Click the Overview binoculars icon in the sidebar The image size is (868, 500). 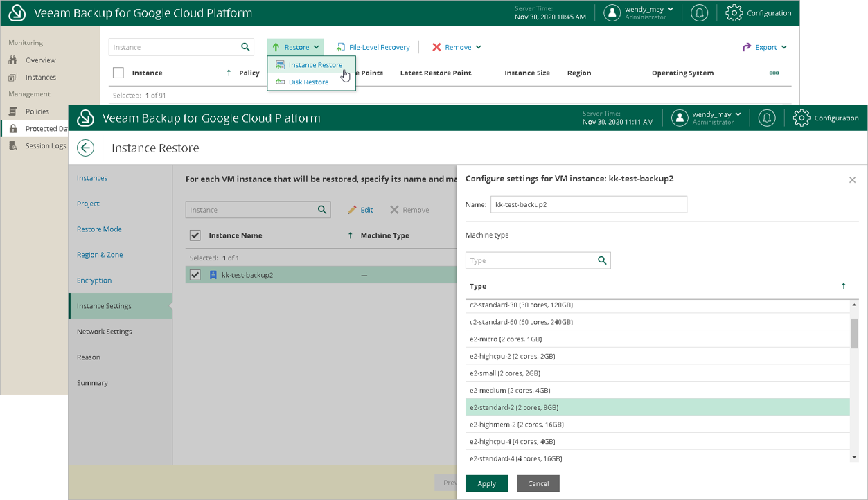pos(13,60)
